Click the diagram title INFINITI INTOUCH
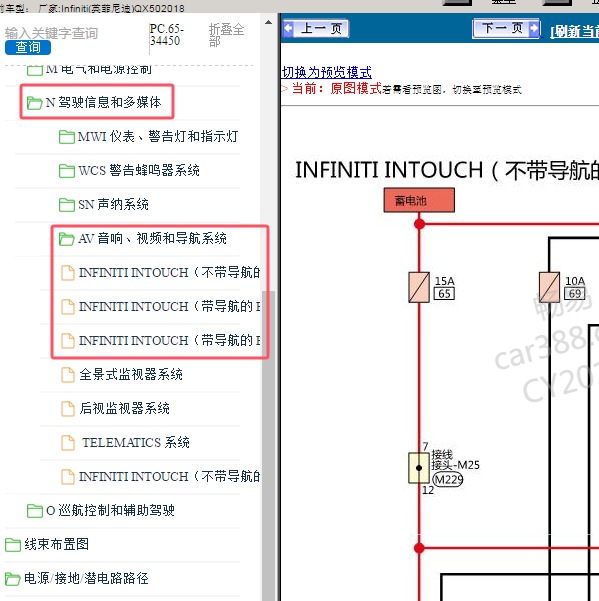 pyautogui.click(x=446, y=170)
